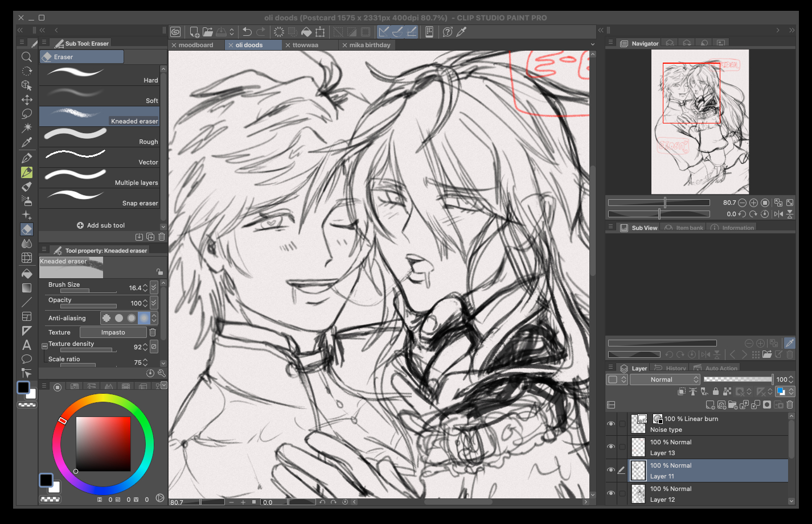Hide Layer 13 using its eye icon
The image size is (812, 524).
point(611,447)
